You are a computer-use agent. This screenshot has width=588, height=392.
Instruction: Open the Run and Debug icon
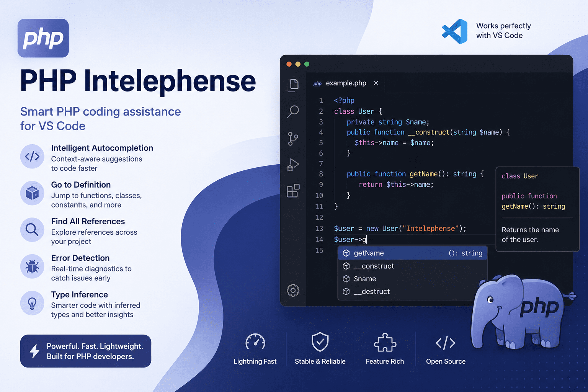coord(293,165)
